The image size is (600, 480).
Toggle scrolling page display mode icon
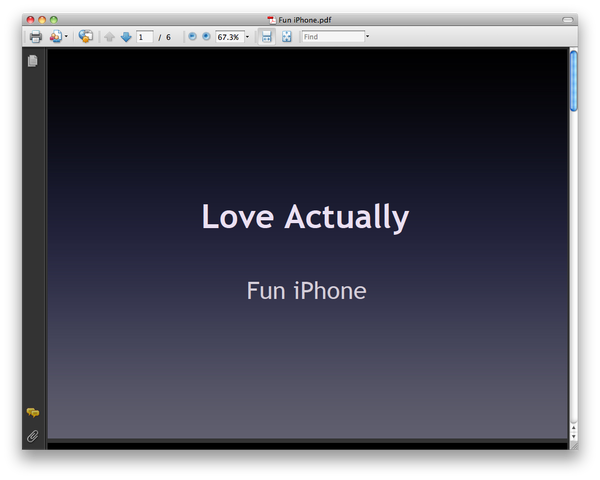click(x=267, y=37)
